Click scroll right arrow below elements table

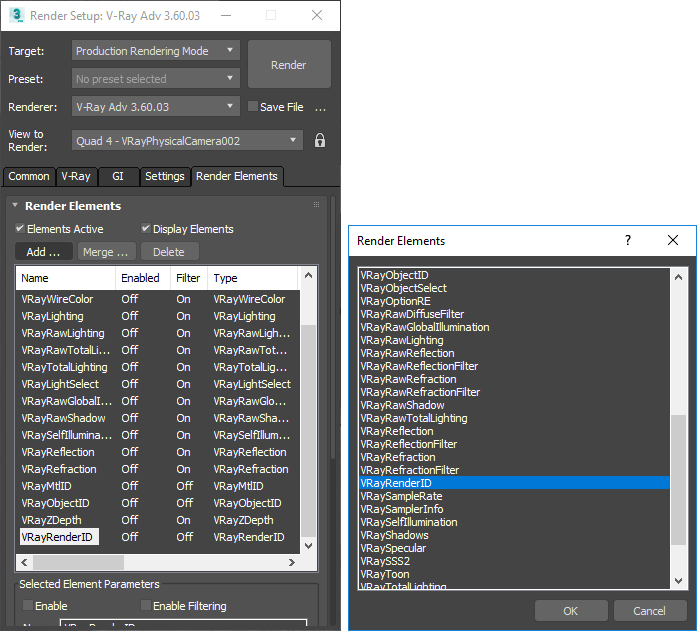(x=292, y=562)
